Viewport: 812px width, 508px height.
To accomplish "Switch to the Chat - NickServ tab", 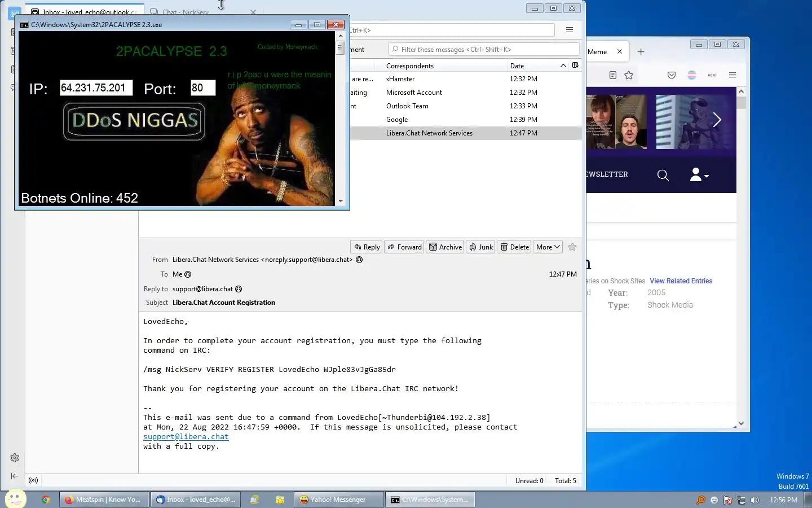I will [x=186, y=12].
